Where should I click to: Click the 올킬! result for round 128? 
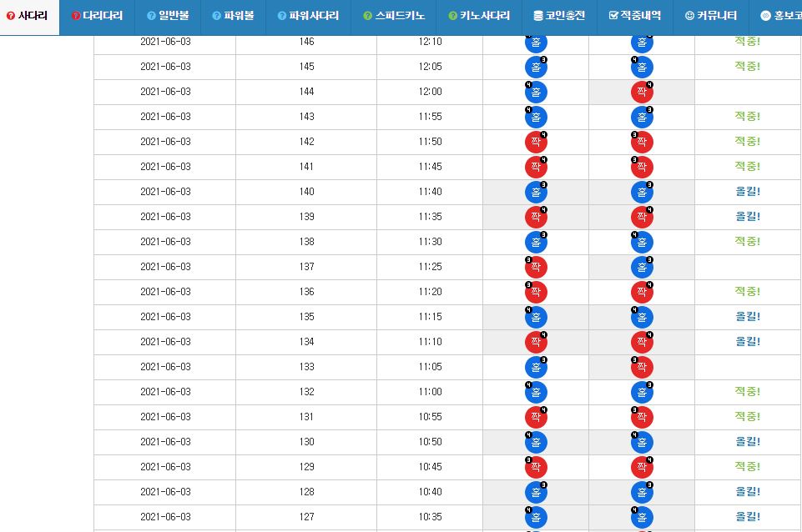747,492
